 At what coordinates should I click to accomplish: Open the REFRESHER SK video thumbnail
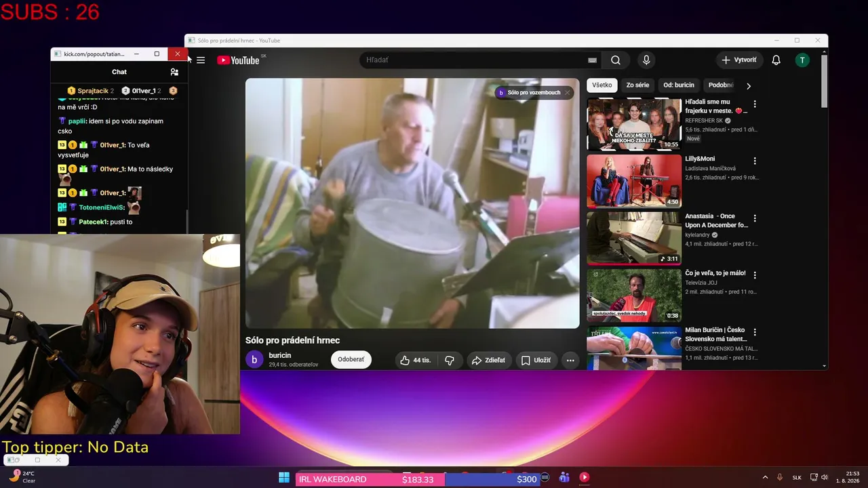pos(634,124)
